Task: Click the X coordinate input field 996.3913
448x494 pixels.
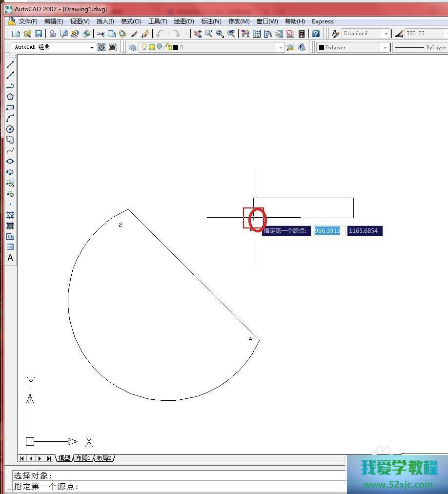Action: tap(328, 230)
